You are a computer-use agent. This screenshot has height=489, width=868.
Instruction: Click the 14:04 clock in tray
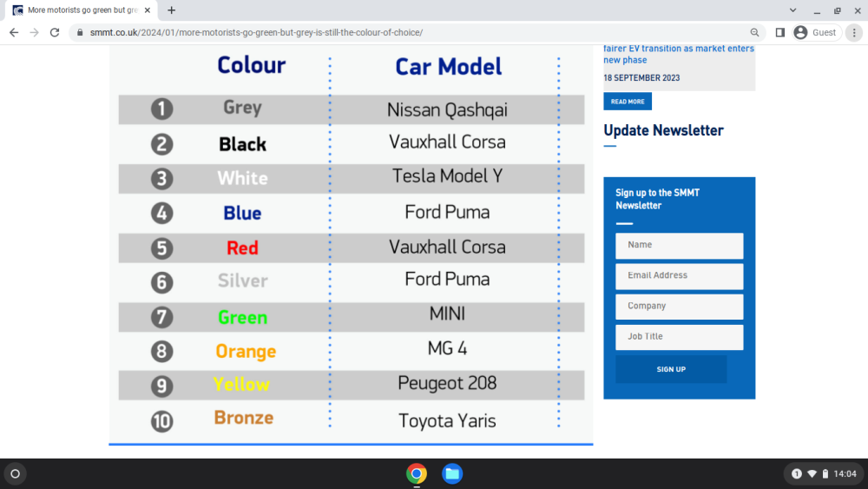tap(845, 473)
